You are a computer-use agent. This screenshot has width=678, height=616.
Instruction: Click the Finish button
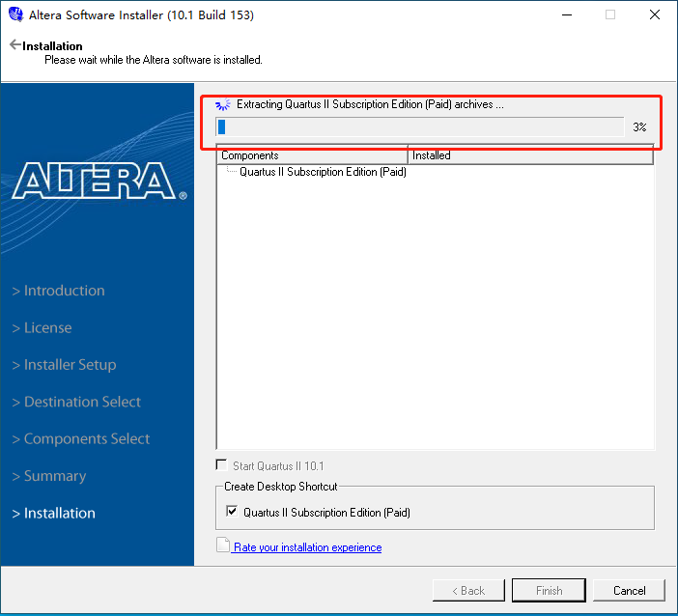click(x=549, y=591)
